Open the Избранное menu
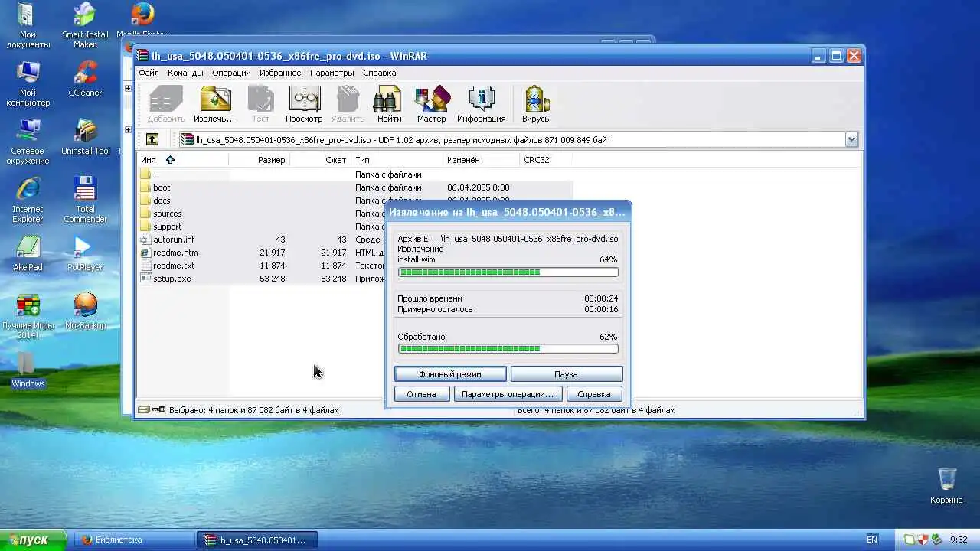980x551 pixels. tap(279, 73)
